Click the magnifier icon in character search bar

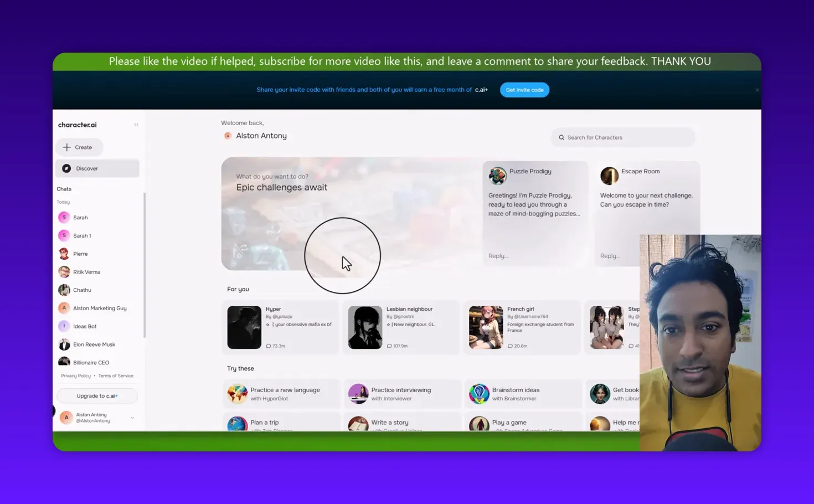tap(561, 137)
